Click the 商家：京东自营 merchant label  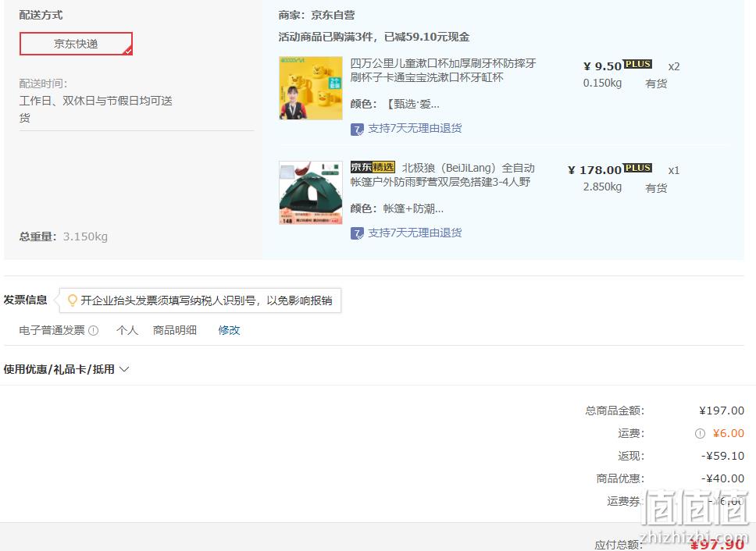[316, 16]
